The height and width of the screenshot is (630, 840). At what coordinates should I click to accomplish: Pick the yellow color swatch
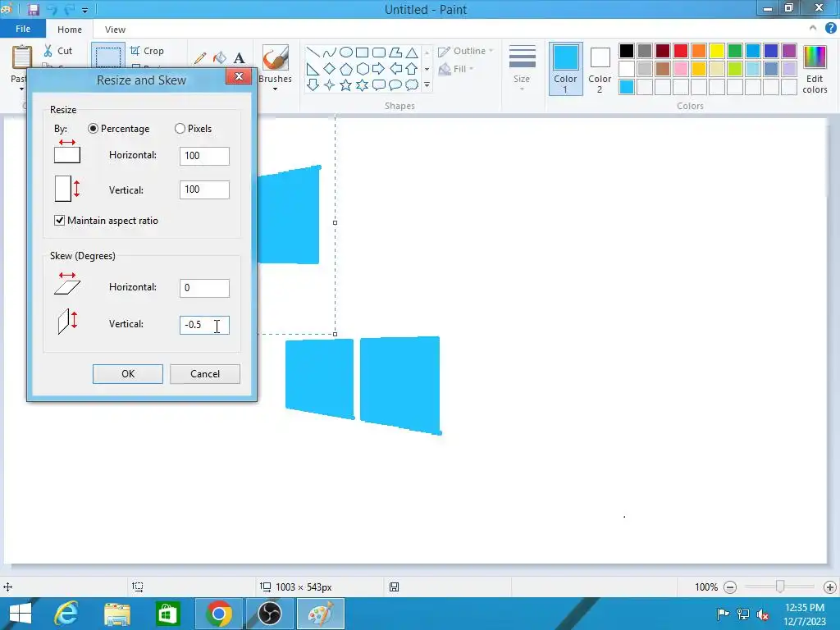(x=717, y=51)
